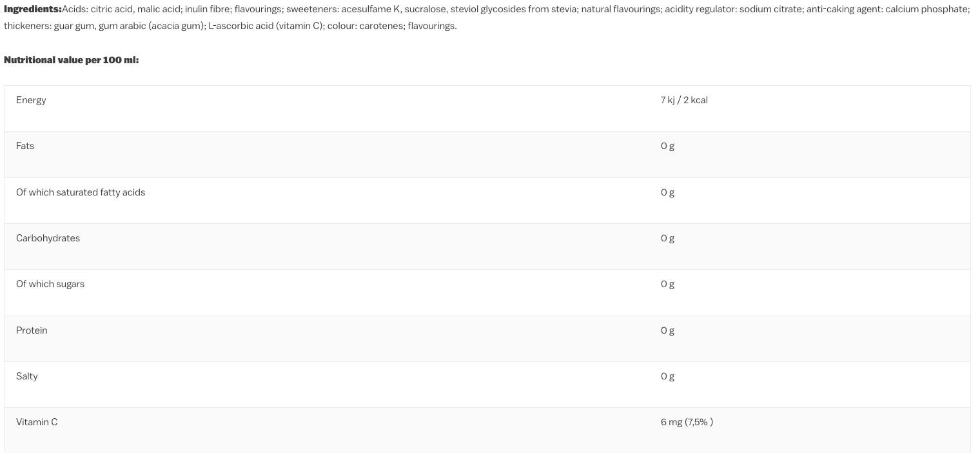This screenshot has width=980, height=453.
Task: Select the Salty row label
Action: pos(27,376)
